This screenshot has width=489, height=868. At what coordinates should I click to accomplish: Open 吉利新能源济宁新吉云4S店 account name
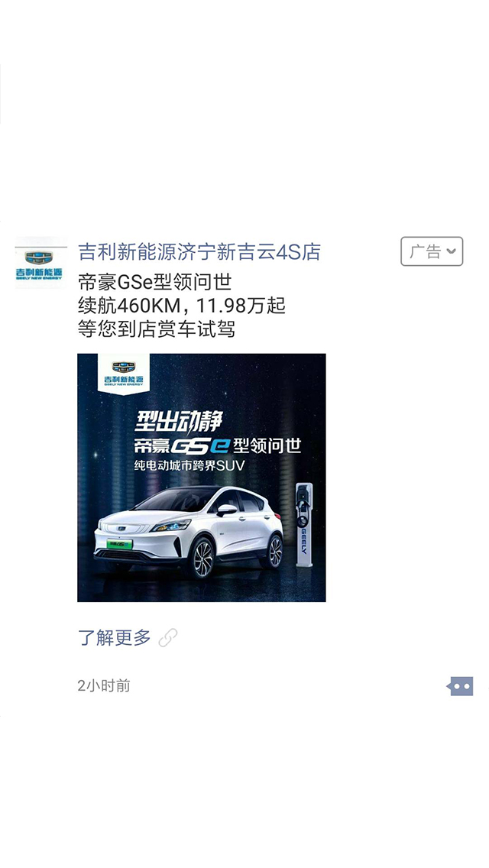(199, 252)
